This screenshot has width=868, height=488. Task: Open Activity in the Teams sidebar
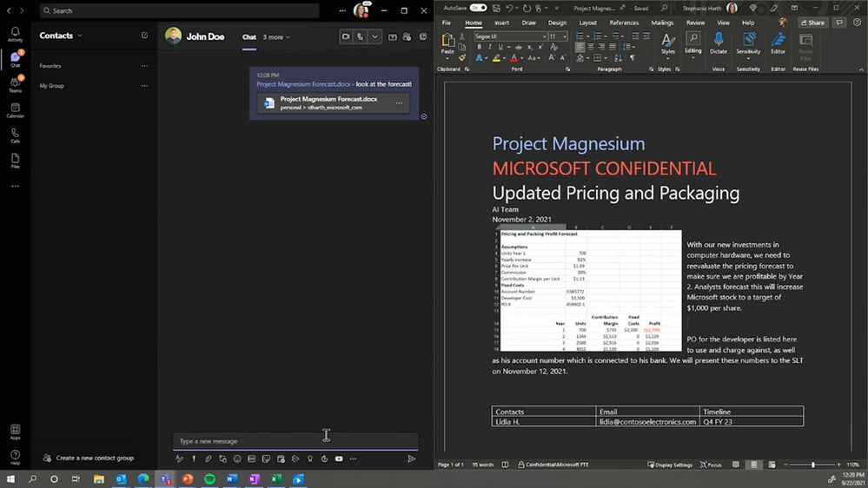15,35
